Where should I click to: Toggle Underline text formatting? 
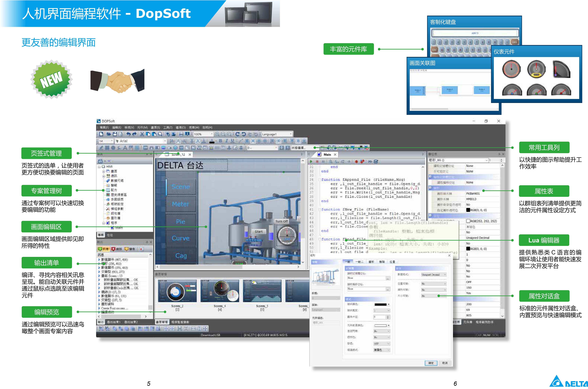[232, 141]
